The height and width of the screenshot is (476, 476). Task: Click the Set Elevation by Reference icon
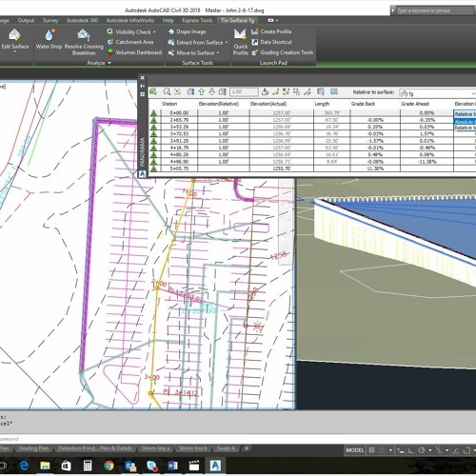[x=265, y=91]
